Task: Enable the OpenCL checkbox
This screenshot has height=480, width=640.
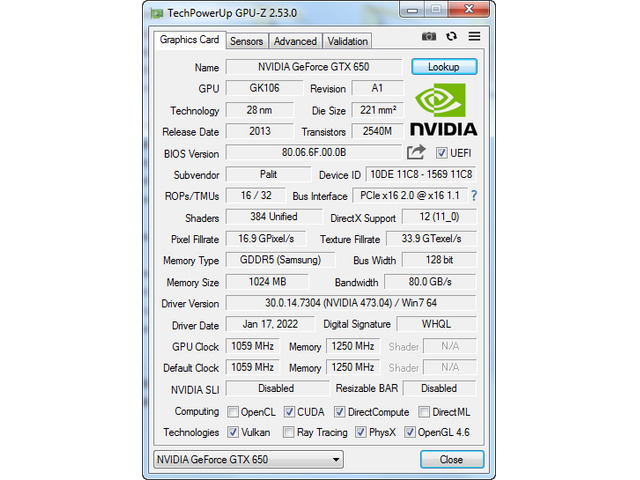Action: click(233, 412)
